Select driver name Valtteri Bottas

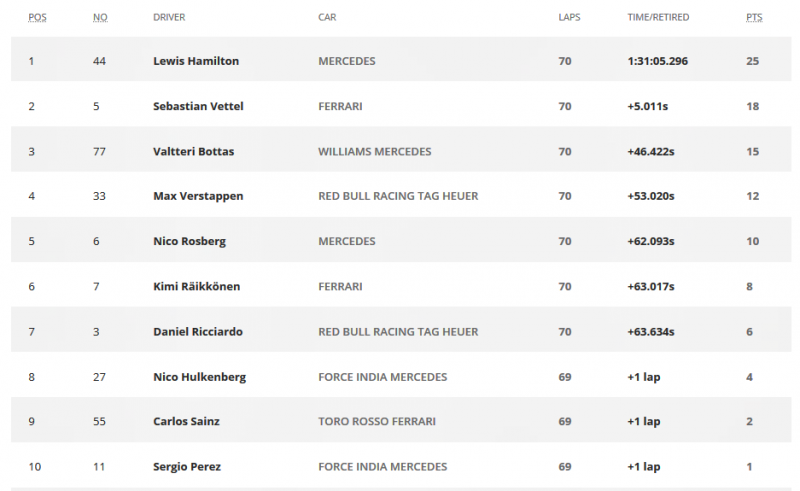coord(196,151)
